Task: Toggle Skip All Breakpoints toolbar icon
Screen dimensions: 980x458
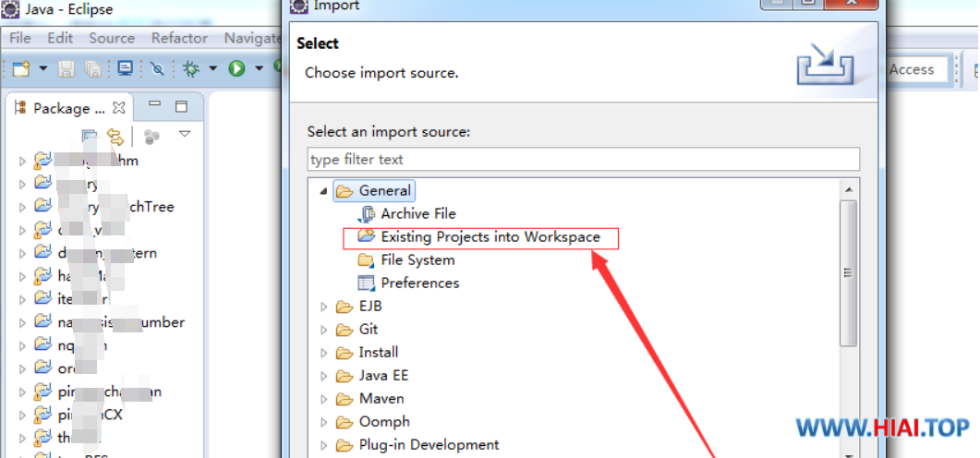Action: [x=158, y=68]
